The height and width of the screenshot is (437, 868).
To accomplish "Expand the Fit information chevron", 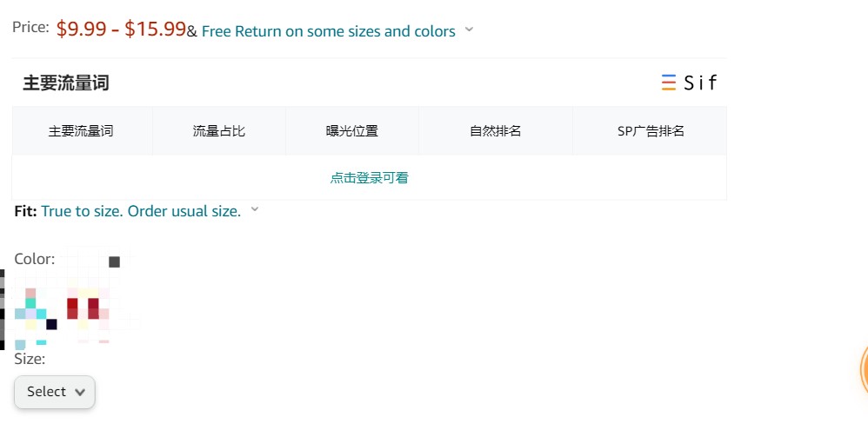I will point(255,209).
